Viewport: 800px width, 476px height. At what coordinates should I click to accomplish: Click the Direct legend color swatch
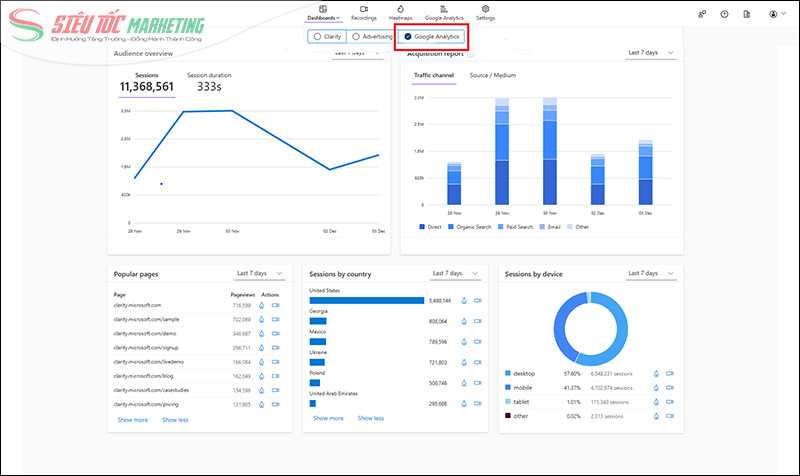click(422, 227)
